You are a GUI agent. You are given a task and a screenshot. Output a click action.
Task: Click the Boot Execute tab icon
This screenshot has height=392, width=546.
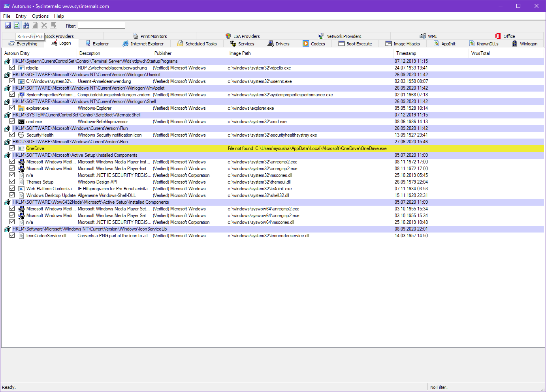click(x=341, y=43)
